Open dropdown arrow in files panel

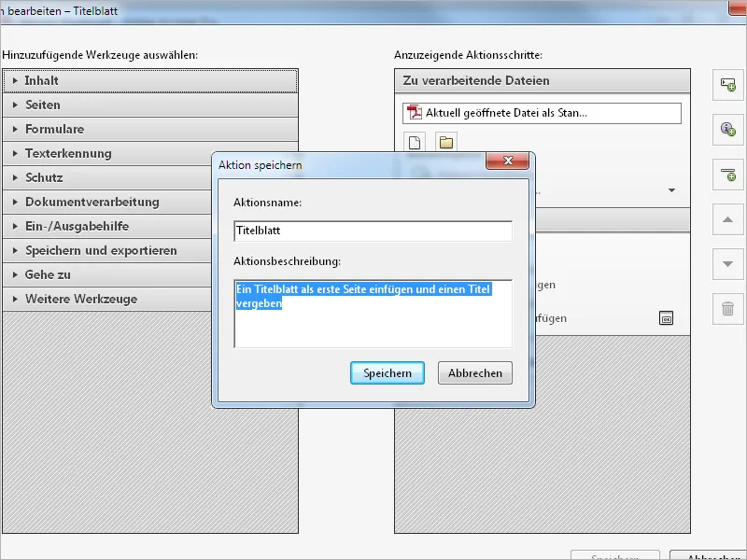[x=671, y=190]
